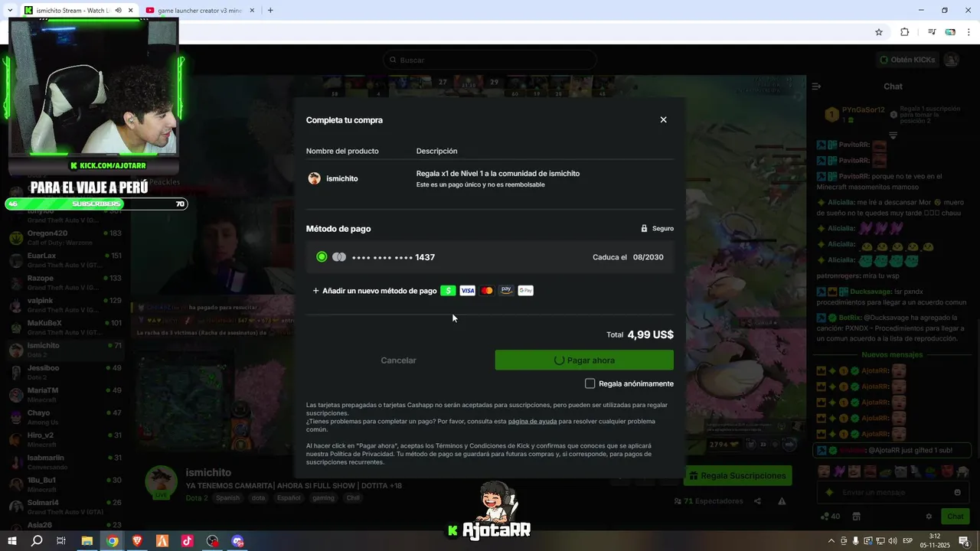Screen dimensions: 980x551
Task: Open the tab search dropdown arrow
Action: (x=9, y=11)
